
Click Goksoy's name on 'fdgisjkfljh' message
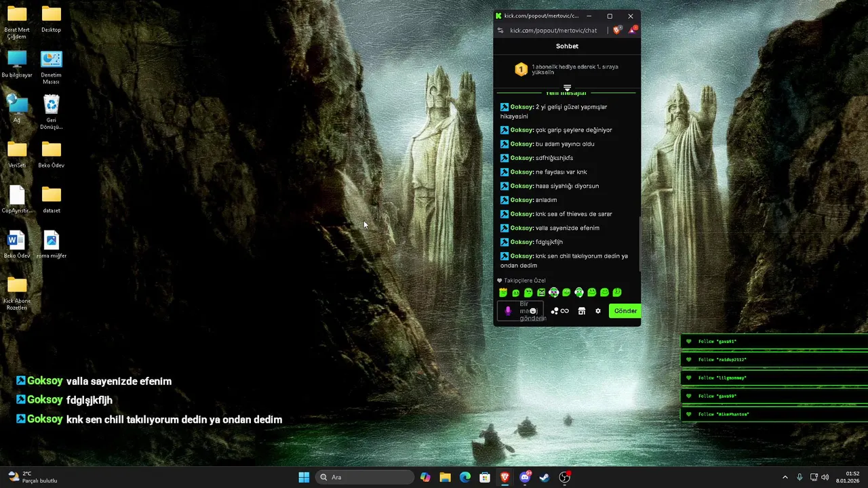[x=521, y=242]
